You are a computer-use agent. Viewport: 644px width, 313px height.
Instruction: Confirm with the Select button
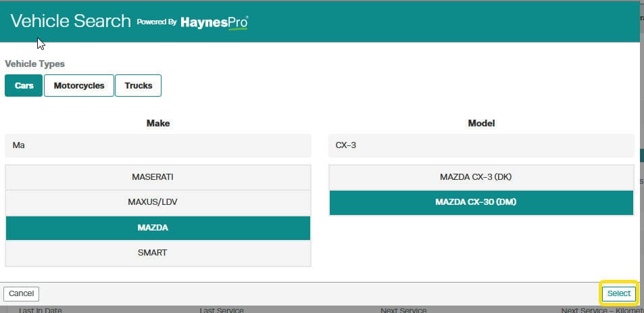tap(618, 293)
